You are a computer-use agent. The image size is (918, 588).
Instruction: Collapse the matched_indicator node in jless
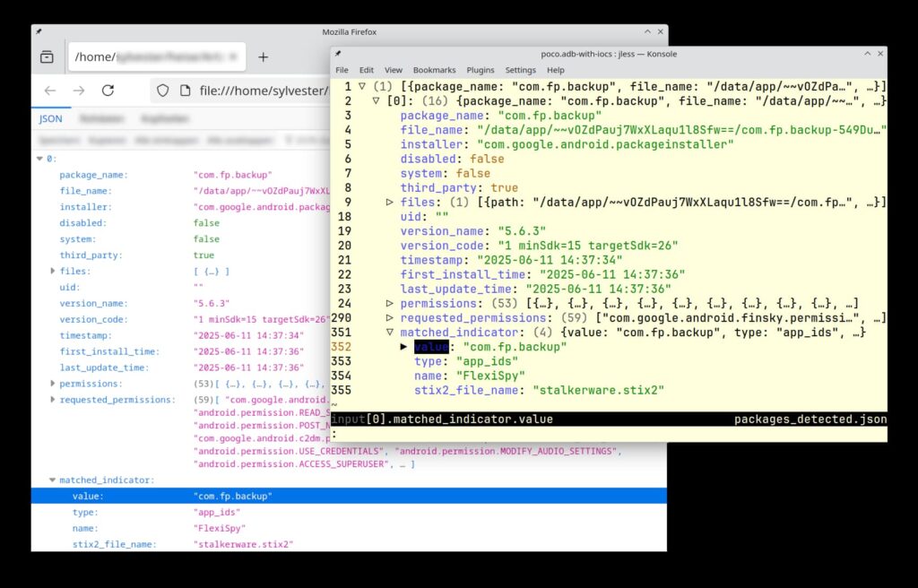(389, 331)
